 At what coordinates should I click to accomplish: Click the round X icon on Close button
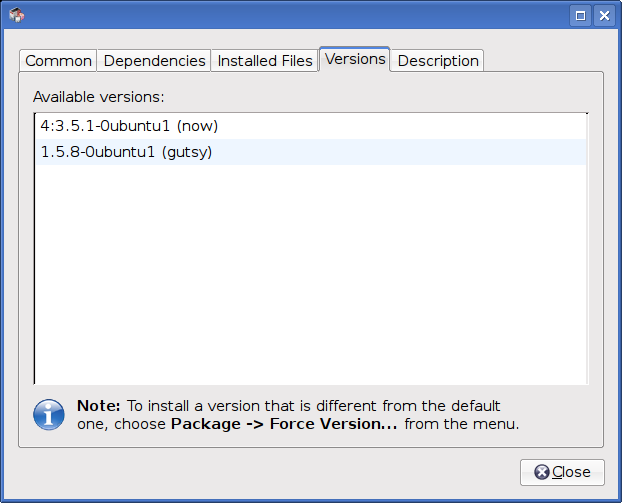point(541,472)
